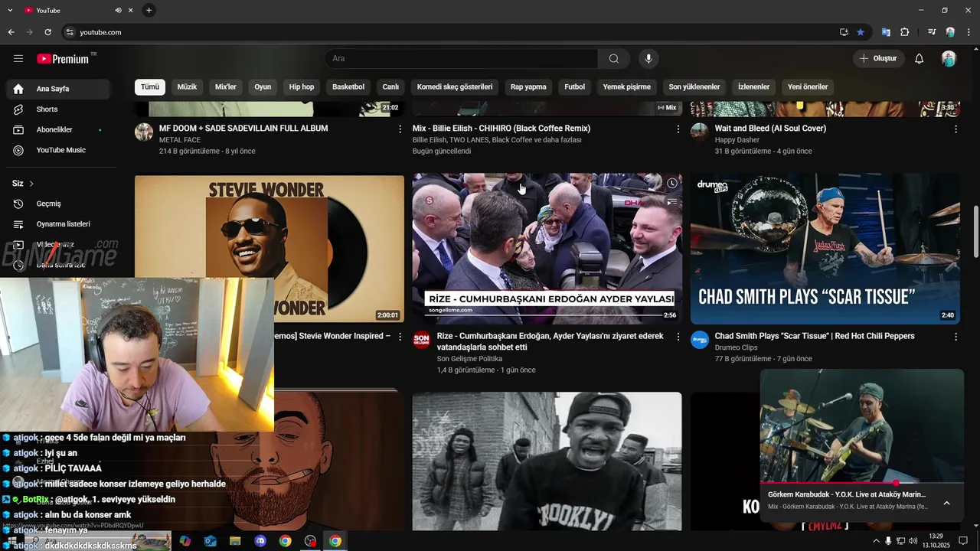This screenshot has width=980, height=551.
Task: Open the YouTube hamburger guide menu
Action: [18, 59]
